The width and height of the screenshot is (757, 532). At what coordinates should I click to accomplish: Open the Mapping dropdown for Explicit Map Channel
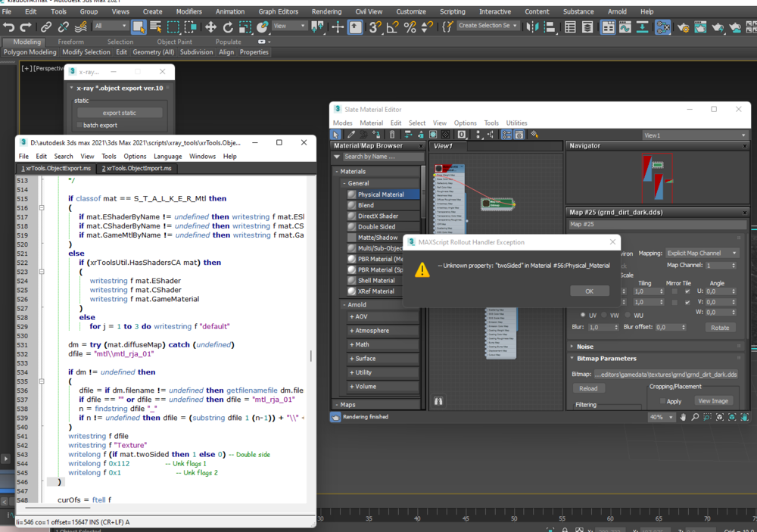[x=702, y=253]
